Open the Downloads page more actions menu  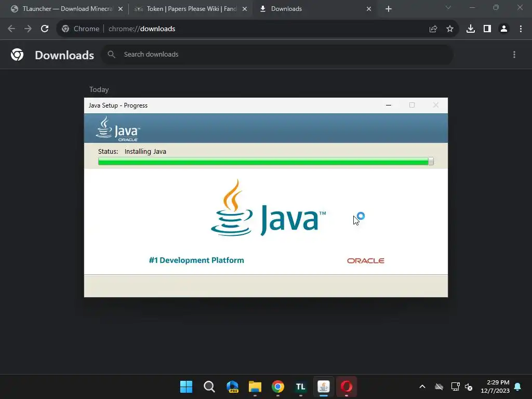(514, 55)
